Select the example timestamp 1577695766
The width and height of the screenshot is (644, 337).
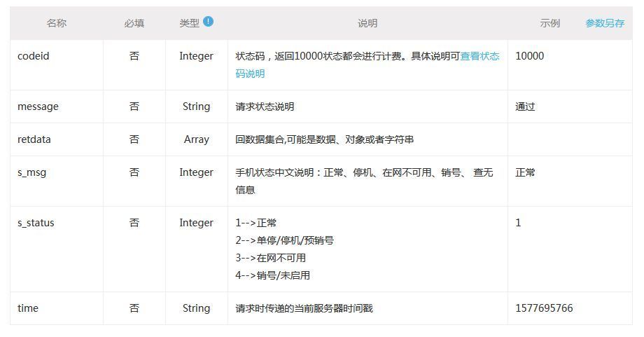[x=544, y=308]
